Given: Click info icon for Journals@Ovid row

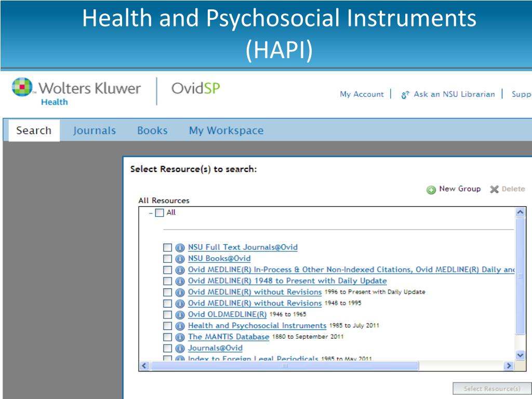Looking at the screenshot, I should (180, 349).
